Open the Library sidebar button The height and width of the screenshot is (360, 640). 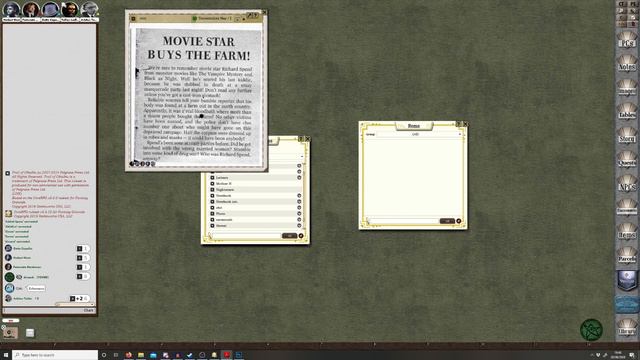click(627, 328)
